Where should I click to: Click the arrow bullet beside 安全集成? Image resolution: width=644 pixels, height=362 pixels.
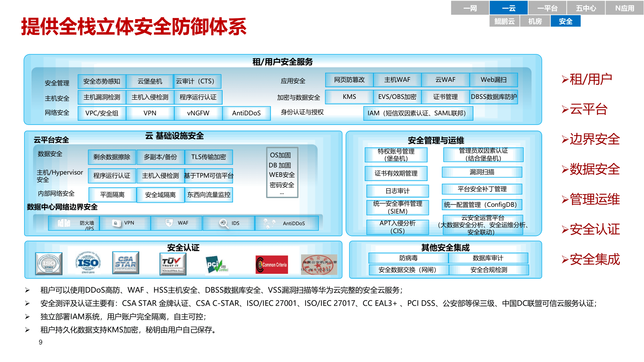(565, 259)
